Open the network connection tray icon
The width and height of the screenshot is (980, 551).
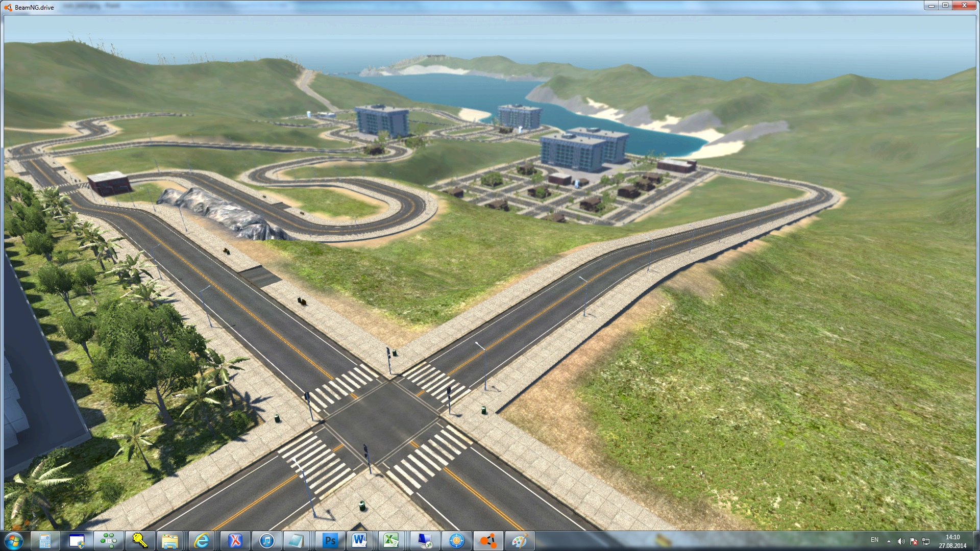coord(926,541)
